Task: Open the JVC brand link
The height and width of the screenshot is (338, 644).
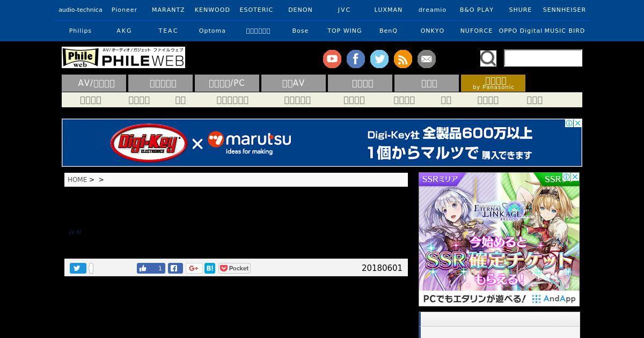Action: click(x=345, y=10)
